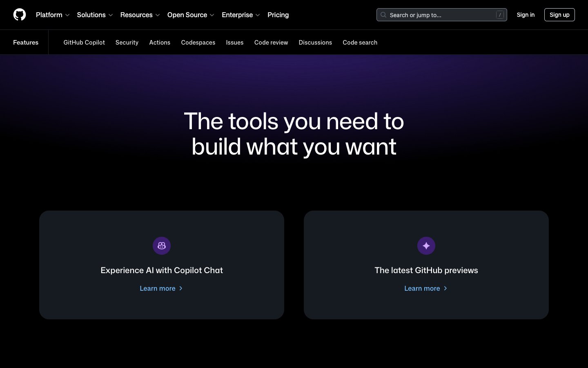Select the GitHub Copilot tab in Features nav
The width and height of the screenshot is (588, 368).
click(84, 42)
